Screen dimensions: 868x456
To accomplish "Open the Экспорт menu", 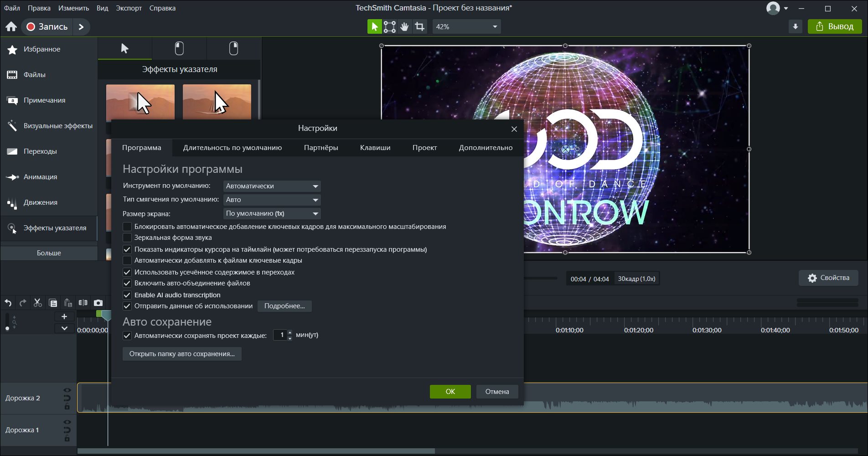I will click(129, 8).
